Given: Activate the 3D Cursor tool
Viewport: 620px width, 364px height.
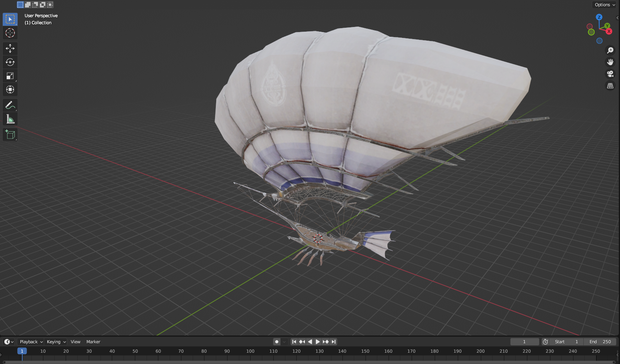Looking at the screenshot, I should 10,33.
